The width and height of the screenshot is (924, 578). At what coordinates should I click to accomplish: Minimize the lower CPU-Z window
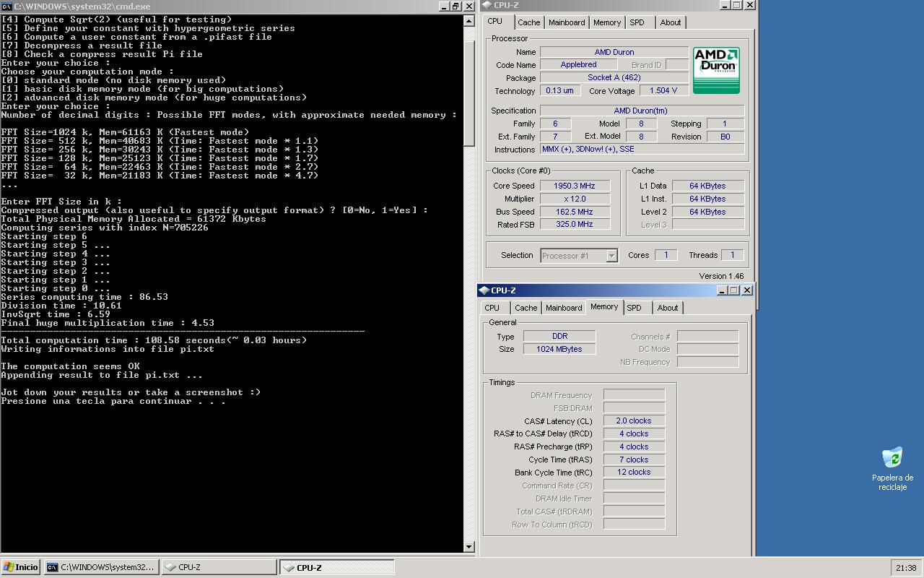tap(722, 290)
